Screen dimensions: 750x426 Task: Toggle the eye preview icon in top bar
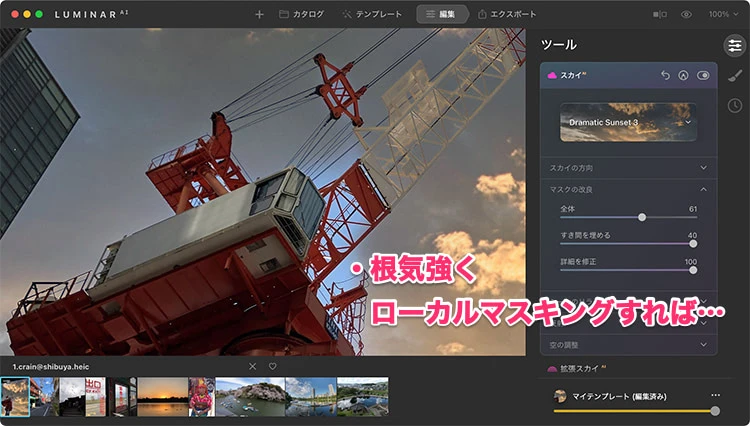pyautogui.click(x=686, y=15)
